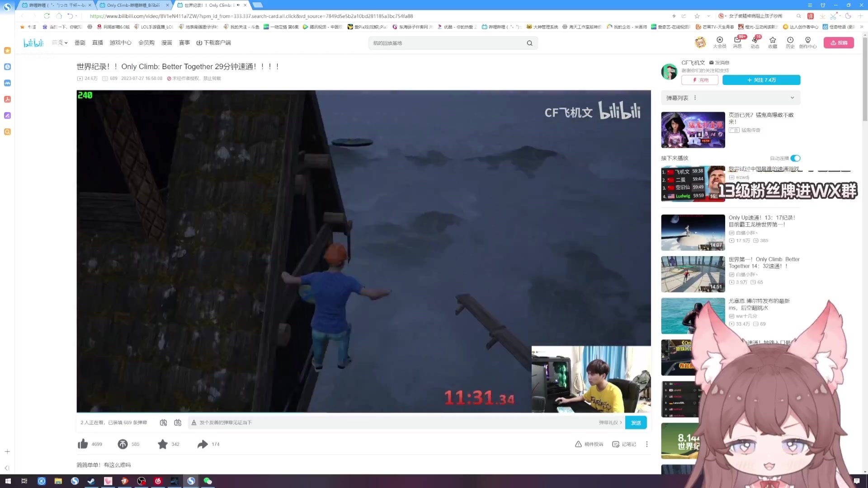Open 大会员 membership icon
This screenshot has height=488, width=868.
pyautogui.click(x=720, y=42)
